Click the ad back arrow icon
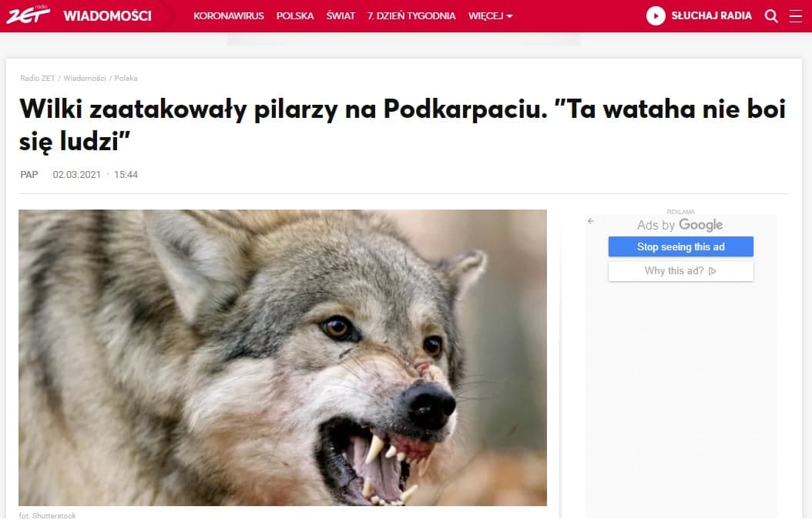The height and width of the screenshot is (520, 812). tap(591, 221)
